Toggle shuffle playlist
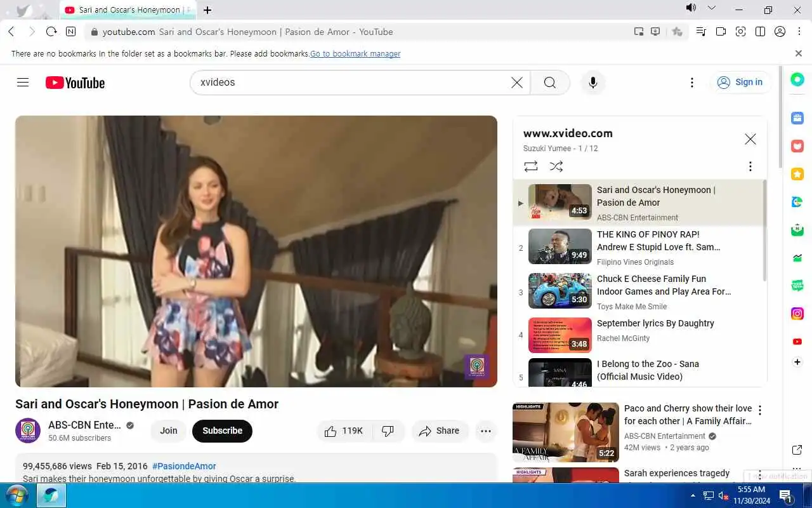Viewport: 812px width, 508px height. click(x=556, y=166)
